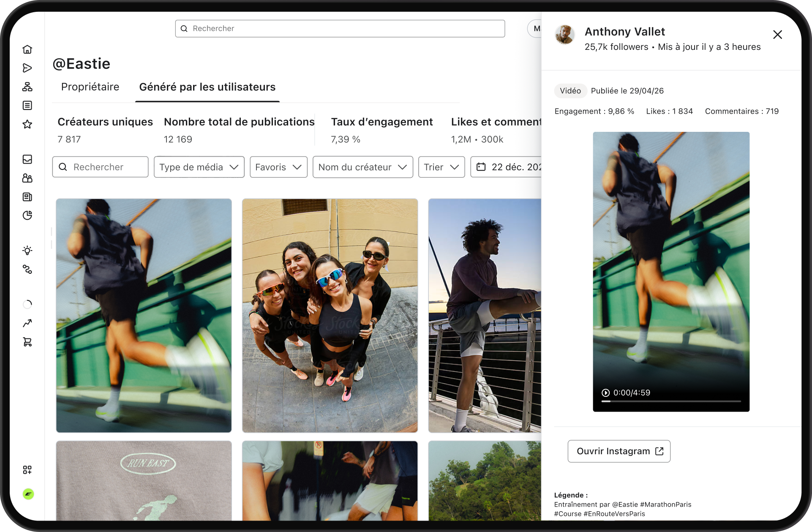
Task: Click the trending arrow sidebar icon
Action: [27, 323]
